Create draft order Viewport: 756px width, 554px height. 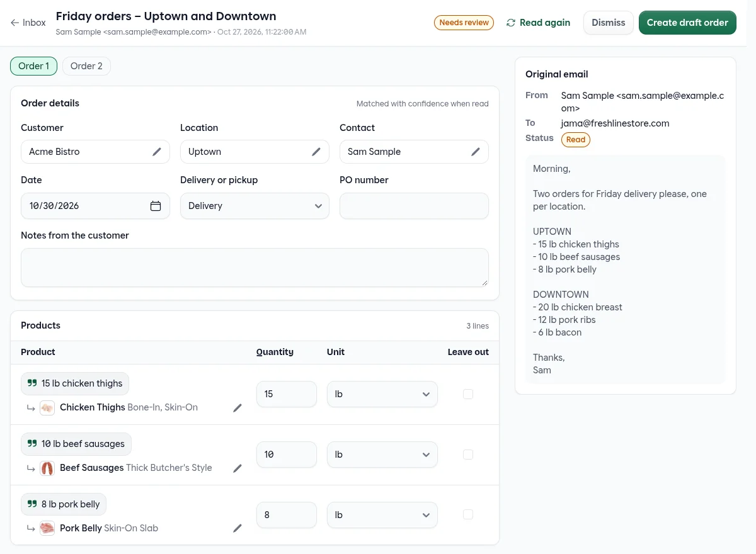click(687, 23)
